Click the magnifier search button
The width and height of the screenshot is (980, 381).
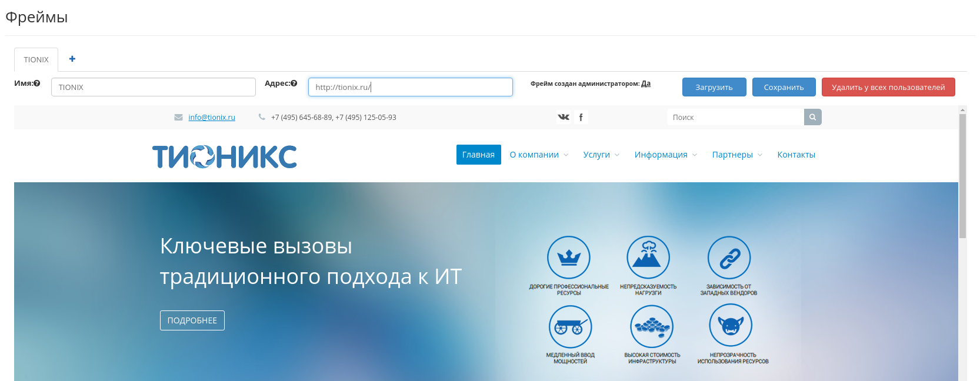tap(812, 117)
